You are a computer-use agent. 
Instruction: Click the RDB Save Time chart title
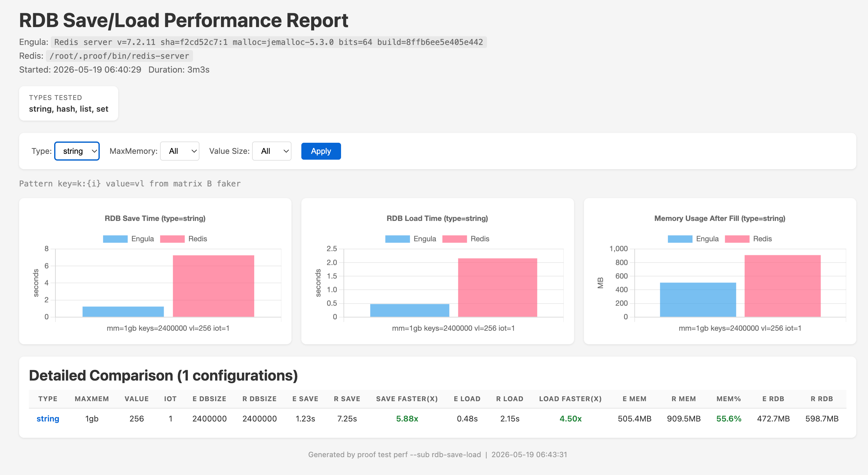point(155,218)
